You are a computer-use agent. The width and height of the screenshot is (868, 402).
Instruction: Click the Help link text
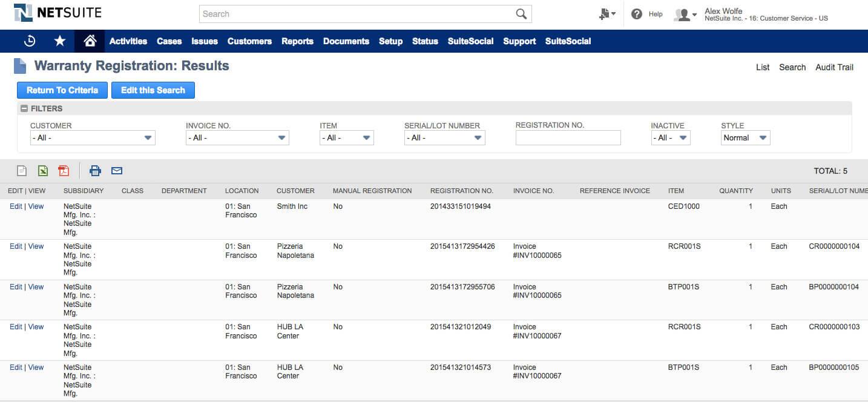click(656, 14)
